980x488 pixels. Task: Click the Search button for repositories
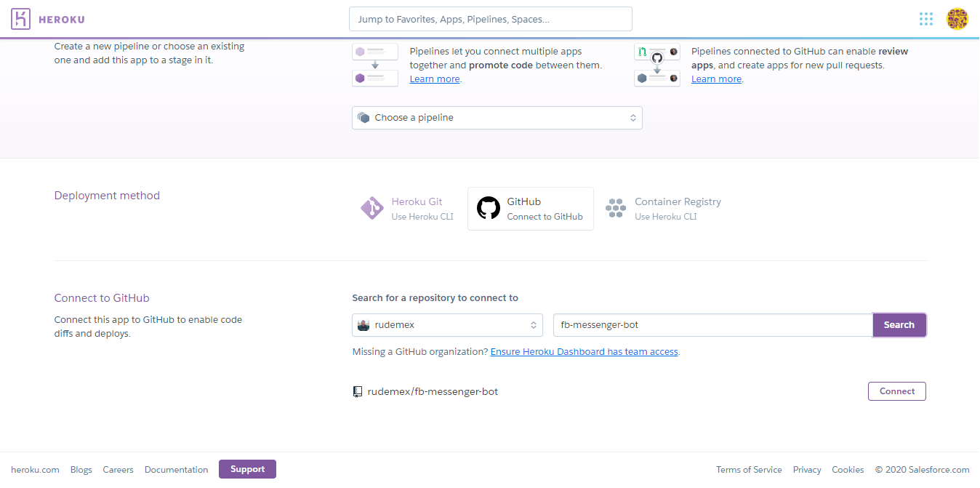tap(899, 325)
